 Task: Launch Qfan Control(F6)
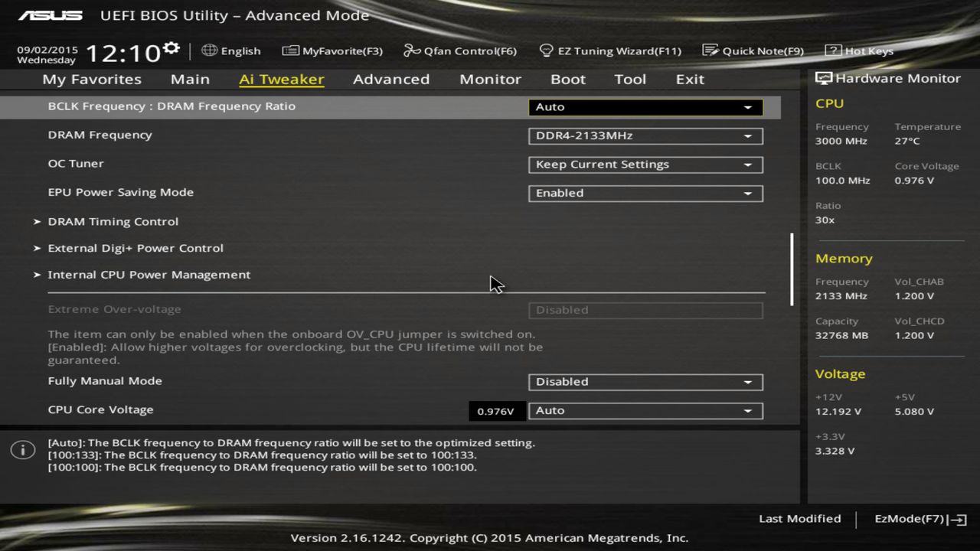click(x=460, y=51)
